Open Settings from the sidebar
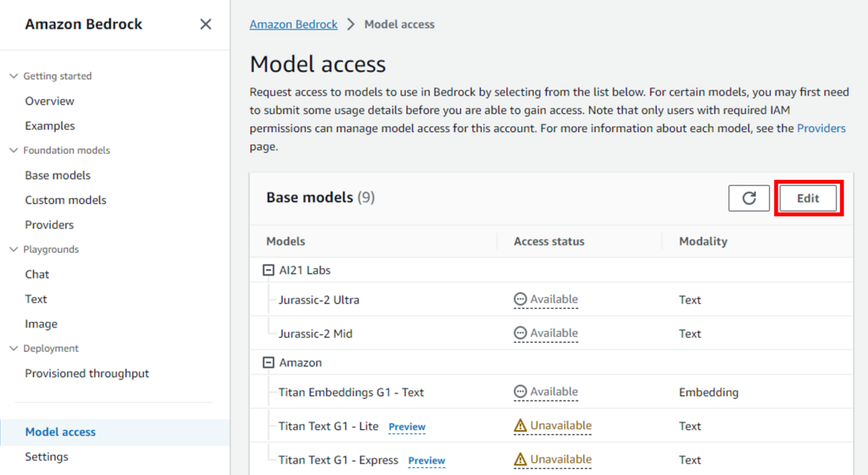This screenshot has width=868, height=475. coord(46,456)
